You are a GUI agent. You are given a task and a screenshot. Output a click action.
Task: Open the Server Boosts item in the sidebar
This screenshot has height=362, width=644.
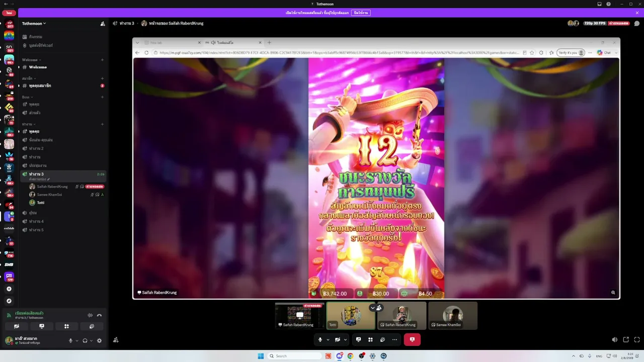63,45
